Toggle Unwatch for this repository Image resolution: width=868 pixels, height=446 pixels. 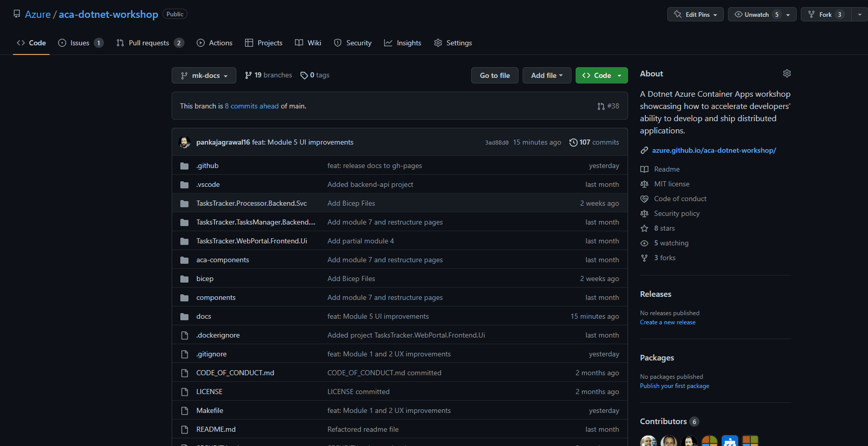tap(756, 14)
